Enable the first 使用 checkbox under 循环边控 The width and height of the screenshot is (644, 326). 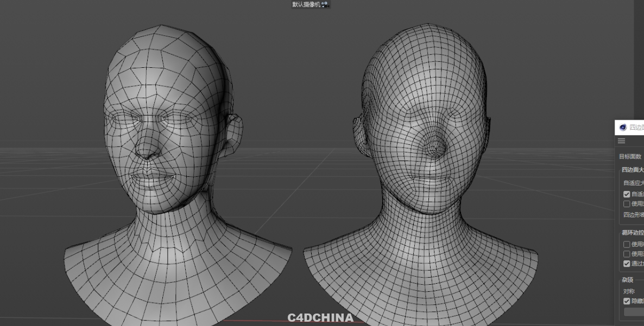[x=627, y=245]
